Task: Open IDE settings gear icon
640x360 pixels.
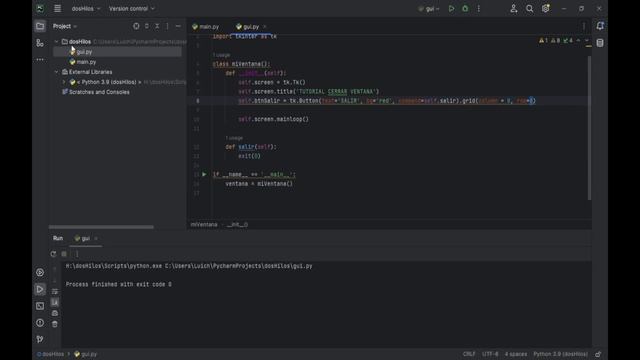Action: 545,9
